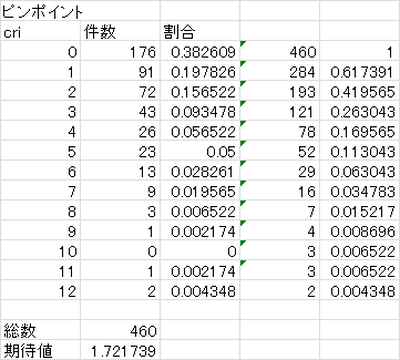The height and width of the screenshot is (360, 400).
Task: Click the ratio cell 0.056522
Action: (x=200, y=131)
